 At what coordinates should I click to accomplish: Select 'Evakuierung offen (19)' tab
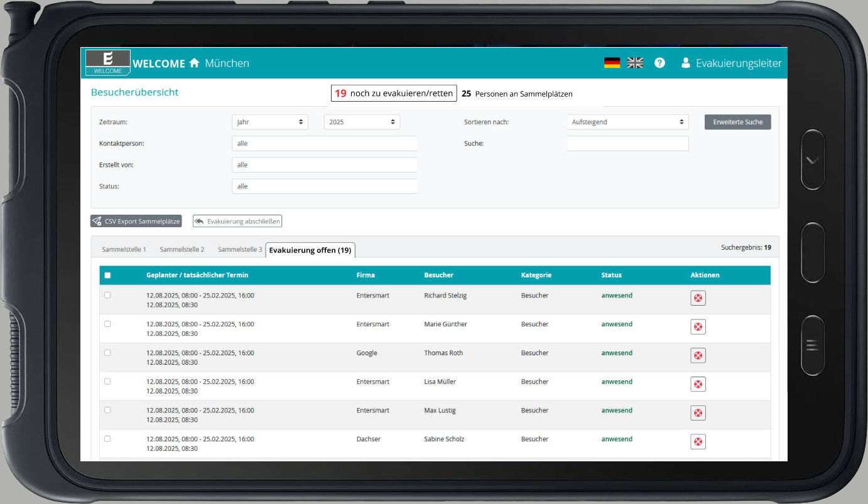[x=310, y=250]
